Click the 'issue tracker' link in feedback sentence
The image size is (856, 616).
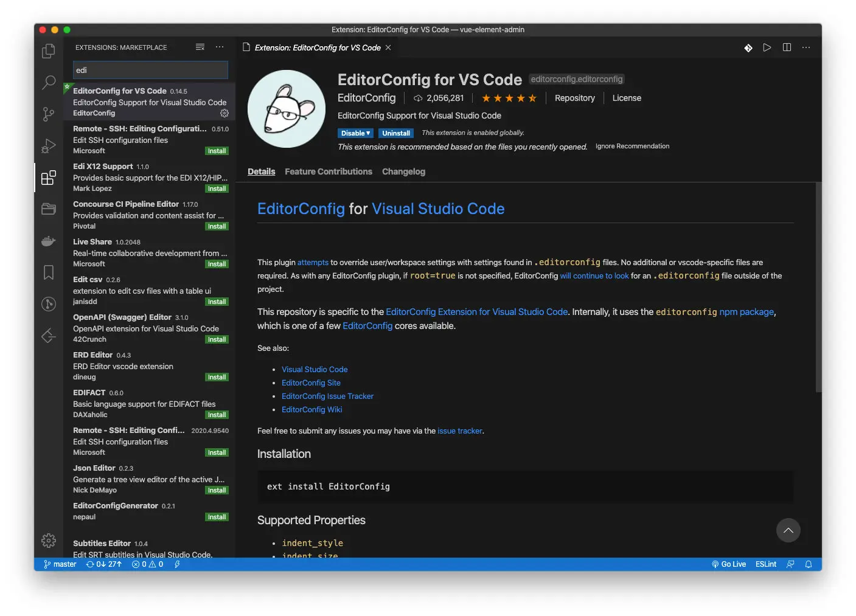click(460, 431)
